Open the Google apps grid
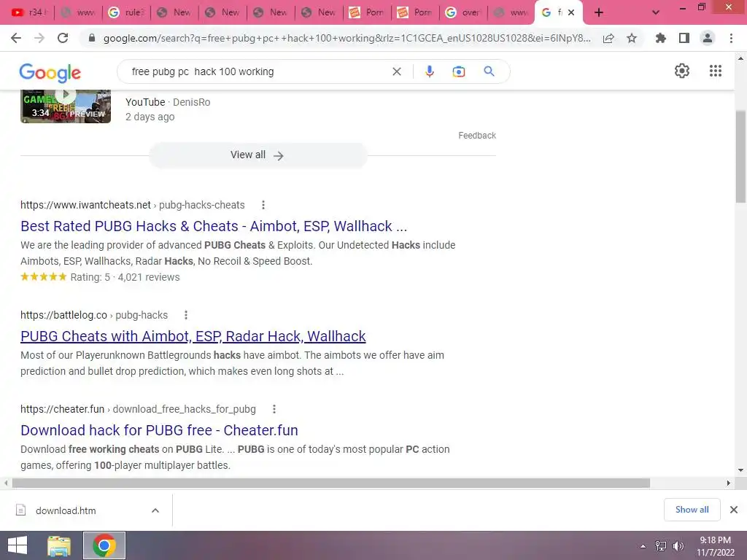This screenshot has width=747, height=560. click(715, 71)
